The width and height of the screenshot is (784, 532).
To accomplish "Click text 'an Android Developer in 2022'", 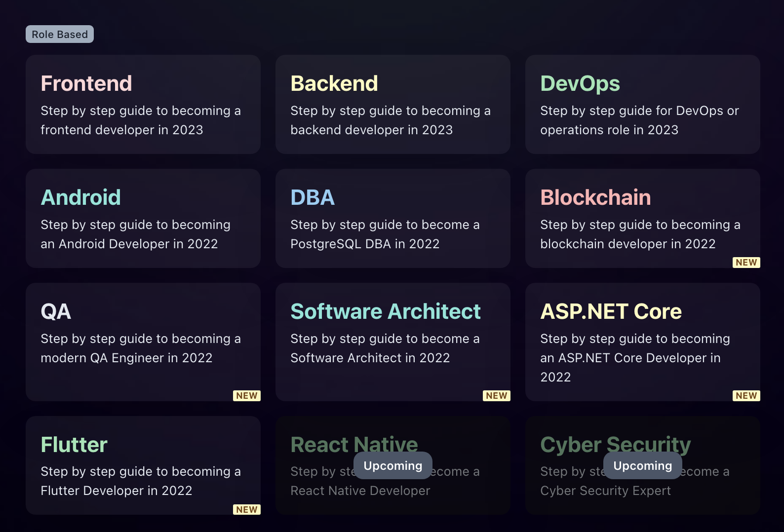I will coord(129,244).
